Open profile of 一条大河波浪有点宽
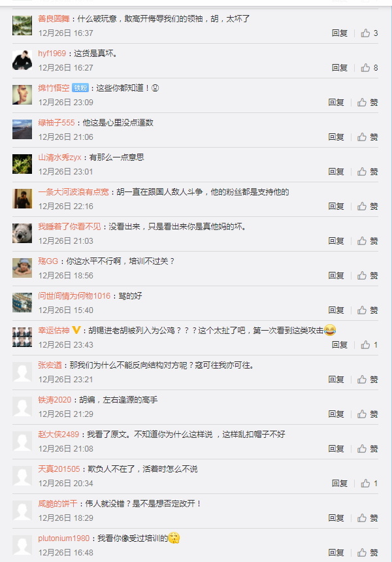Viewport: 392px width, 562px height. 73,191
